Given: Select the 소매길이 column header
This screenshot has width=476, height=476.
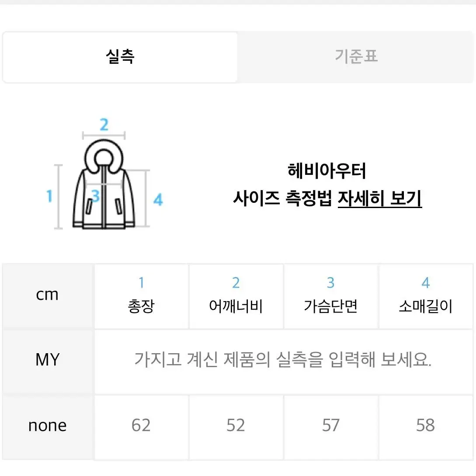Looking at the screenshot, I should pos(426,296).
